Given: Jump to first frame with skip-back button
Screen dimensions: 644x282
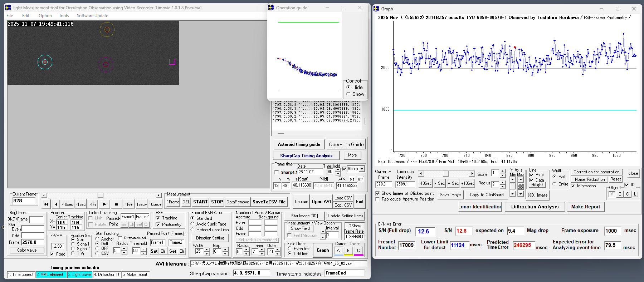Looking at the screenshot, I should (46, 204).
